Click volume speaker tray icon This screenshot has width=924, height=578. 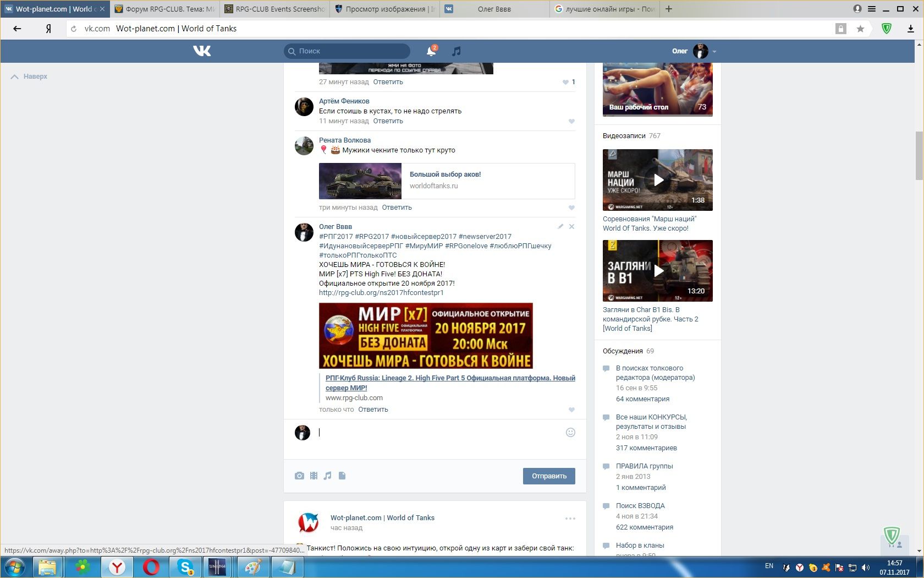(866, 568)
